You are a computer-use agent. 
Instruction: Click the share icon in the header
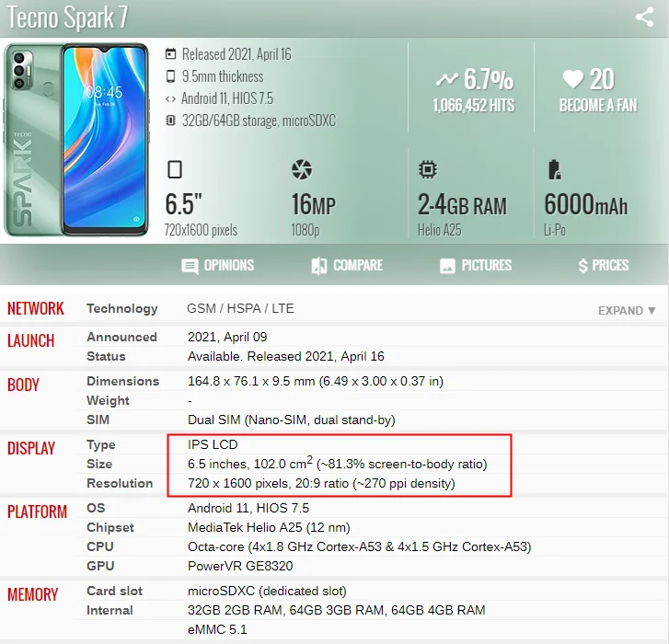pyautogui.click(x=644, y=17)
